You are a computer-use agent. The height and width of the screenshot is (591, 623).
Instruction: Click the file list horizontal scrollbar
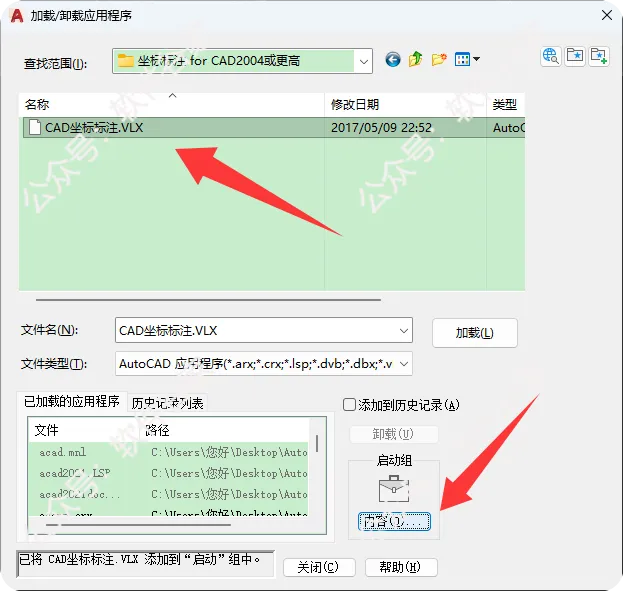(x=208, y=300)
